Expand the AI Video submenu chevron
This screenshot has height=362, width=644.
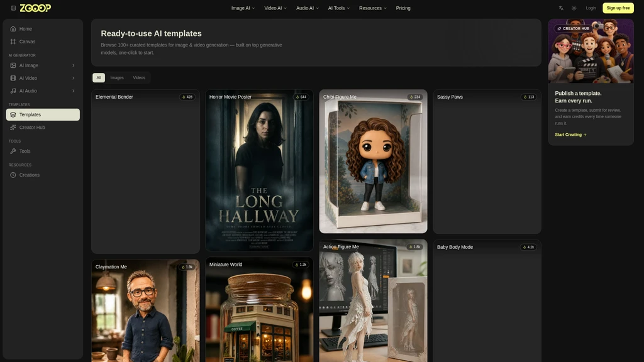point(74,78)
